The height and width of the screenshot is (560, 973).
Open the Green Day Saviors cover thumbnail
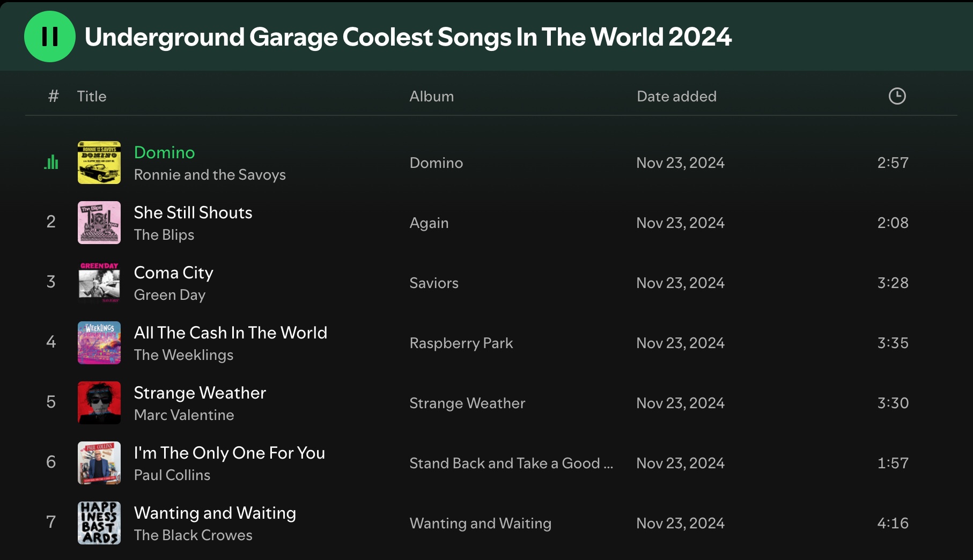(99, 283)
